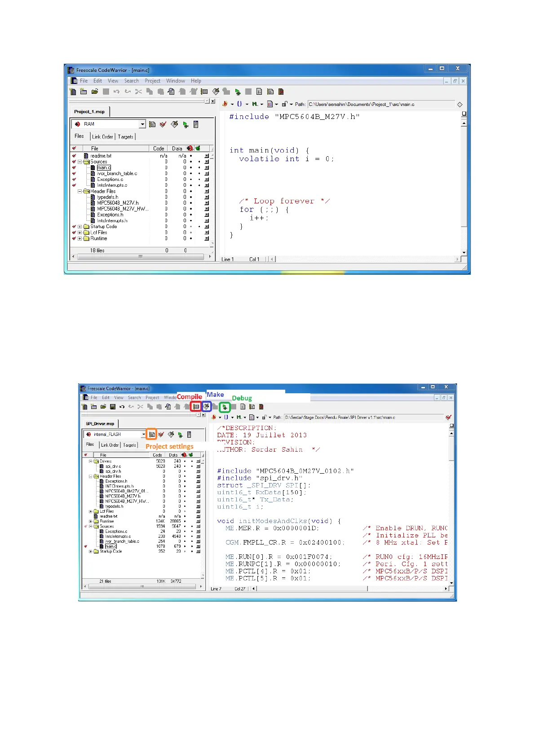Click the braces functions icon in SPI_Driver editor toolbar
Viewport: 535px width, 756px height.
point(226,417)
